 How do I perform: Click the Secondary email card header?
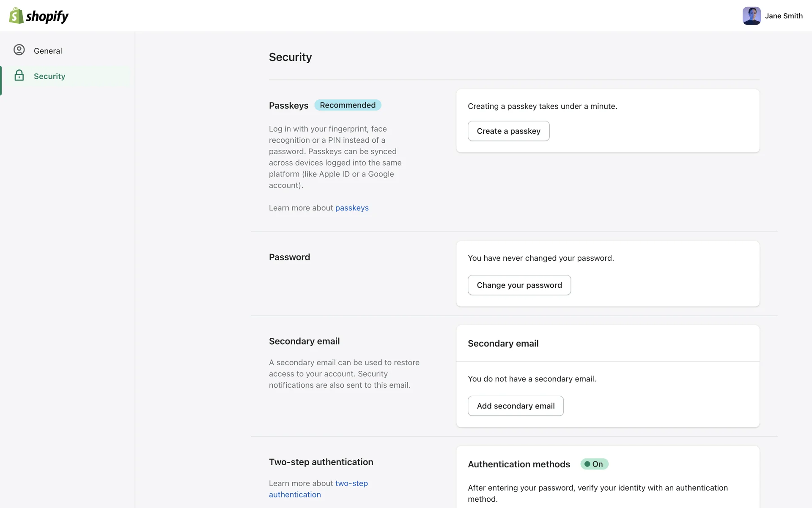tap(503, 344)
